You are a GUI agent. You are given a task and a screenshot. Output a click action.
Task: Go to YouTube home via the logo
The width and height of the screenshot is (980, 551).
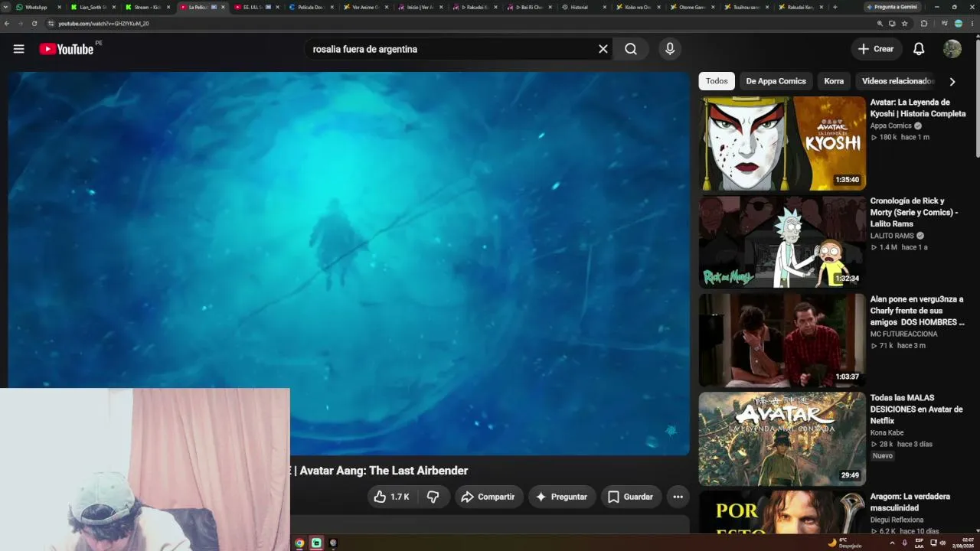point(66,49)
